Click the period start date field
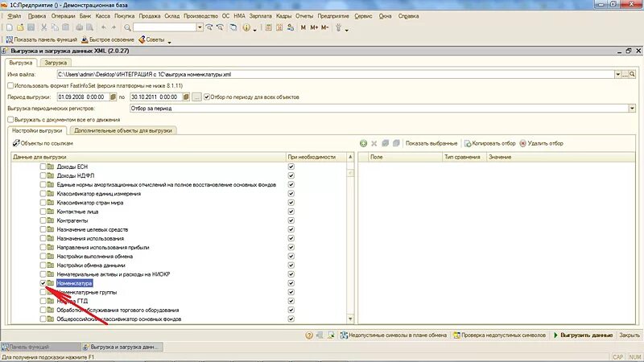 click(84, 97)
